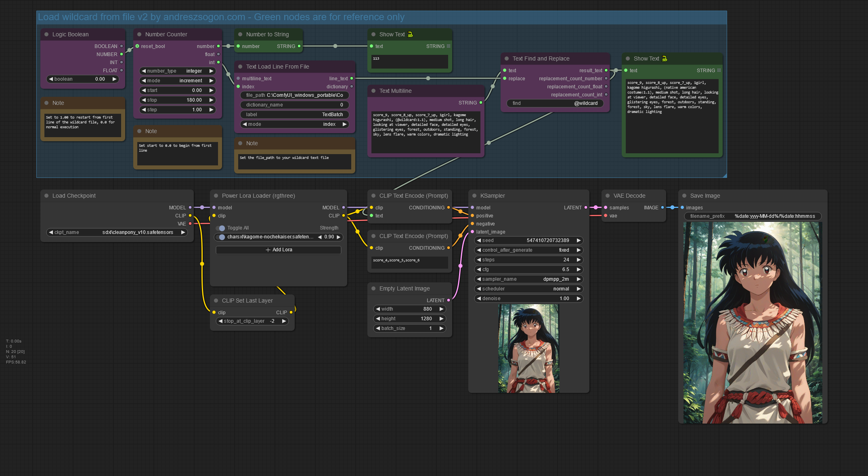Image resolution: width=868 pixels, height=476 pixels.
Task: Collapse the Number Counter node via its dot
Action: [x=139, y=34]
